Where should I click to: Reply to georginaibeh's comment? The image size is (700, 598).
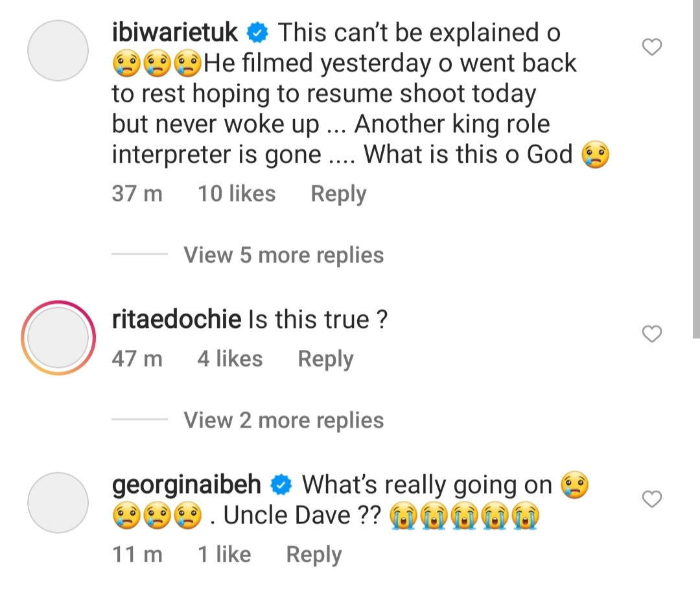314,555
